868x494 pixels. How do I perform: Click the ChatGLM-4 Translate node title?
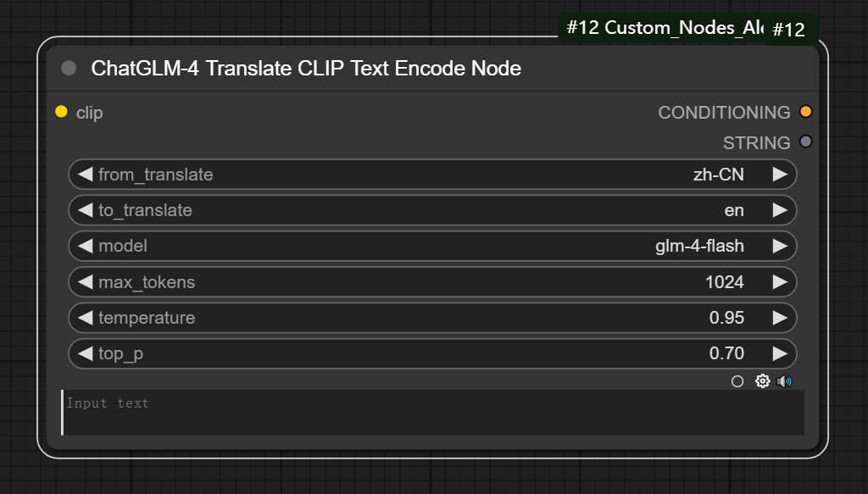(306, 69)
